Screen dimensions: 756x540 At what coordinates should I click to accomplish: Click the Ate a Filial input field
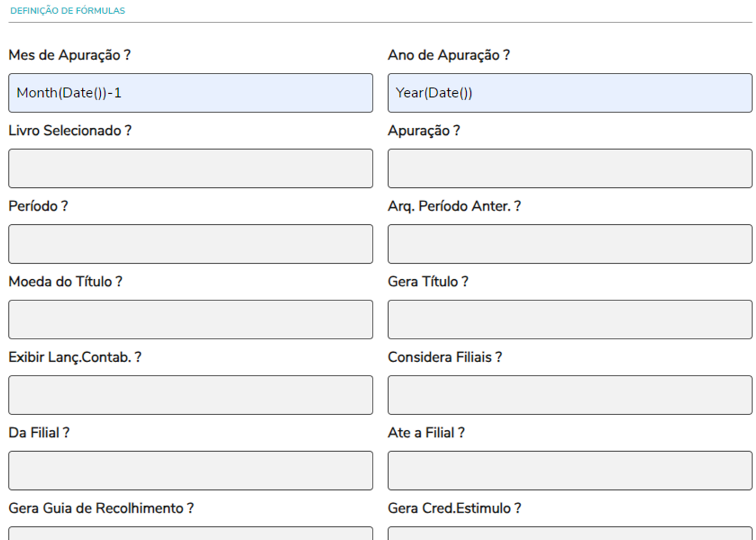pos(569,470)
